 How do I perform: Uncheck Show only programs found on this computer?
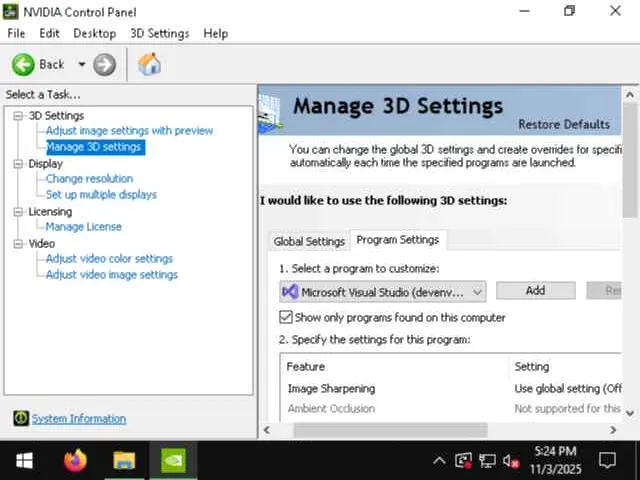pos(286,317)
